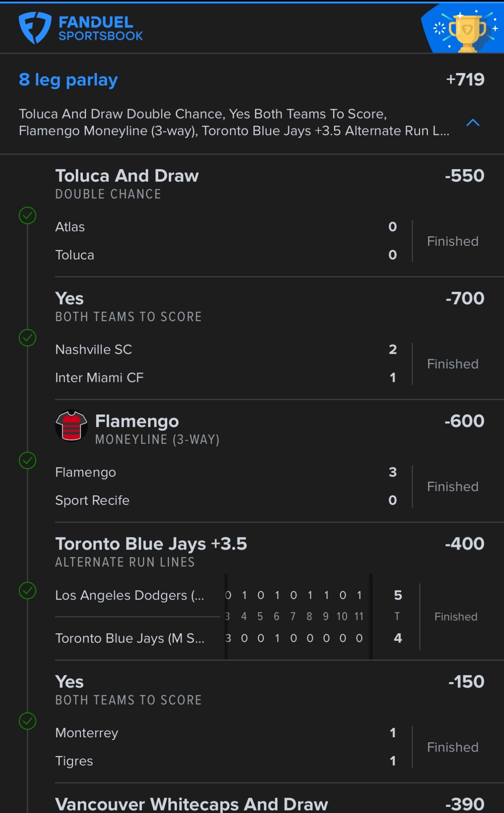Tap the FanDuel Sportsbook wordmark
Image resolution: width=504 pixels, height=813 pixels.
click(x=100, y=28)
